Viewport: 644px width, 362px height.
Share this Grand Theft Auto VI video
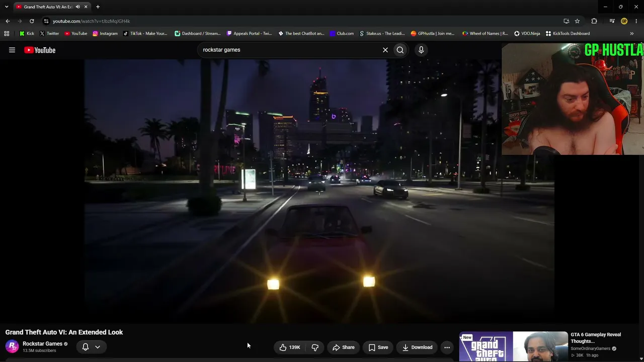pos(344,347)
